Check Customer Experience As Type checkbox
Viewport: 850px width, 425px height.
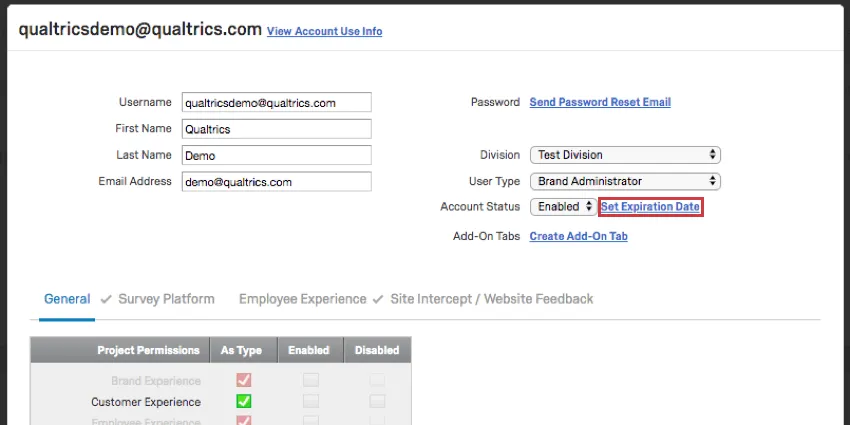point(243,401)
